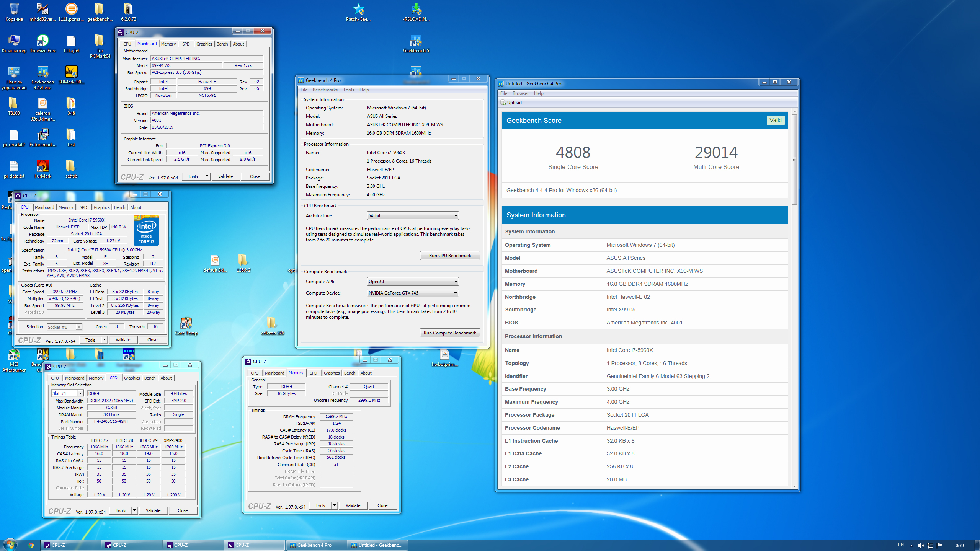Screen dimensions: 980x551
Task: Open the 1111.pcma desktop file icon
Action: coord(71,12)
